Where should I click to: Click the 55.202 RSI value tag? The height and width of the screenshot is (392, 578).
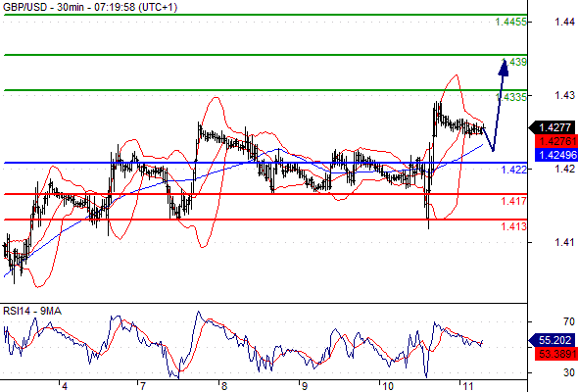pos(553,340)
